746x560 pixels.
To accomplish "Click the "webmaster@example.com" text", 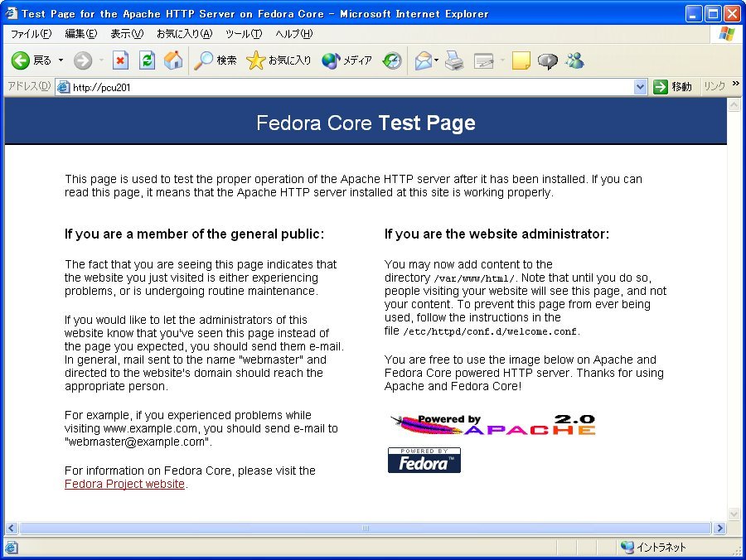I will [138, 442].
